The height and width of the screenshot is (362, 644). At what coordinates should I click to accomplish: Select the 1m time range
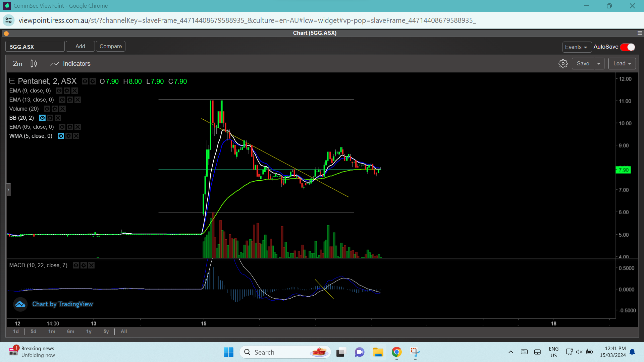(52, 331)
